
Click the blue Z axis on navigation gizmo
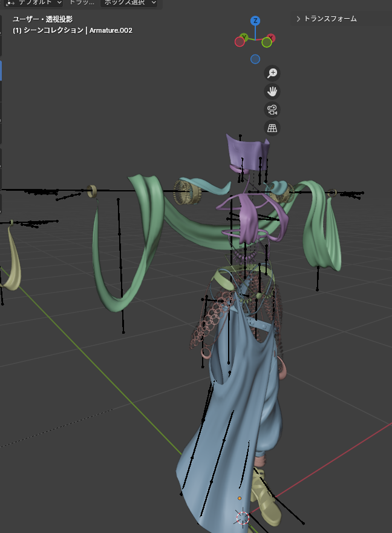coord(255,21)
